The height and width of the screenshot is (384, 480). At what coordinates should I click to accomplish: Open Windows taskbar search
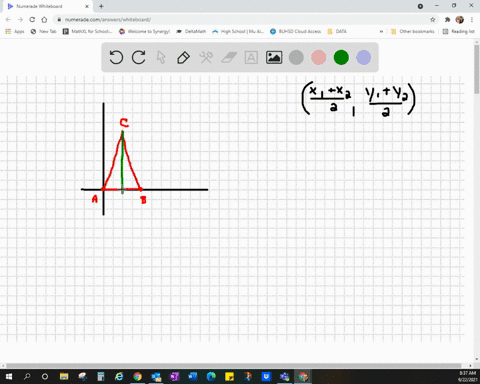tap(27, 377)
